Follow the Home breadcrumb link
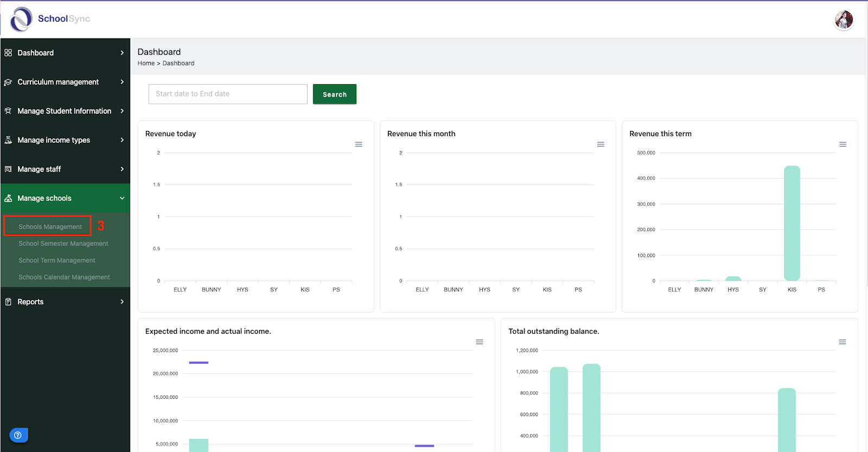 (x=146, y=63)
